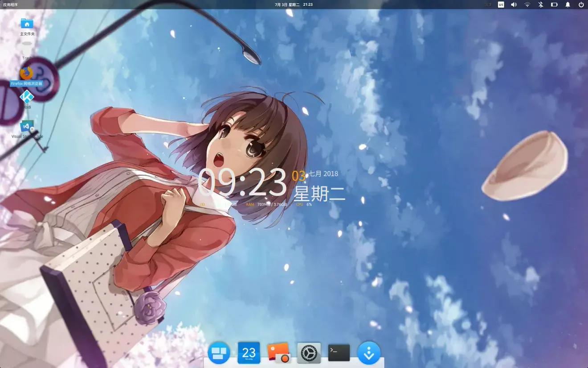Click the power session icon

581,4
